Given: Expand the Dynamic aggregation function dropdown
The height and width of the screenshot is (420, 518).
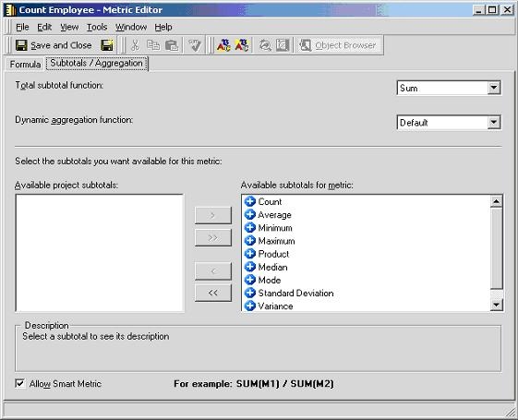Looking at the screenshot, I should pyautogui.click(x=494, y=123).
